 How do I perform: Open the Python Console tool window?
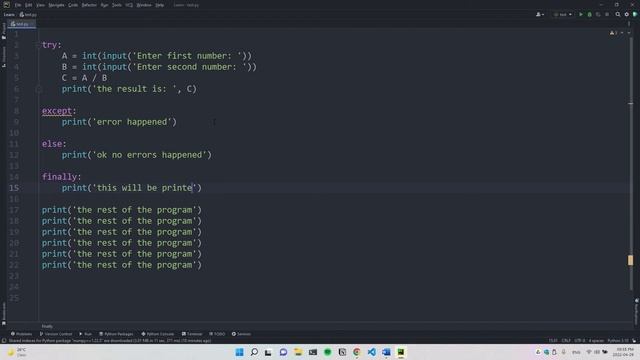coord(158,334)
